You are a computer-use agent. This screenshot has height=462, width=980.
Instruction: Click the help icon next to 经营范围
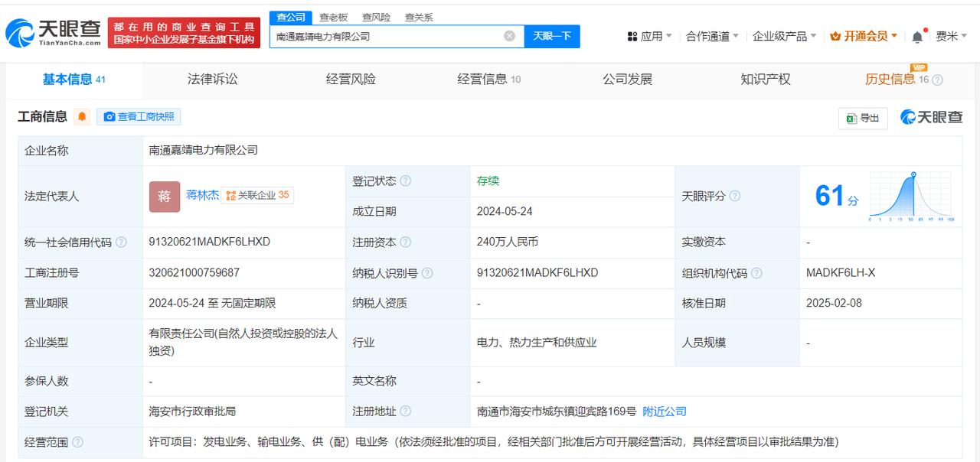(x=77, y=442)
